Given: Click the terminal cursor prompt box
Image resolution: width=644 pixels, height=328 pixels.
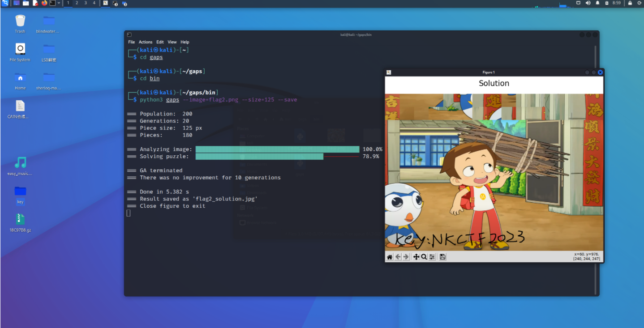Looking at the screenshot, I should tap(129, 213).
